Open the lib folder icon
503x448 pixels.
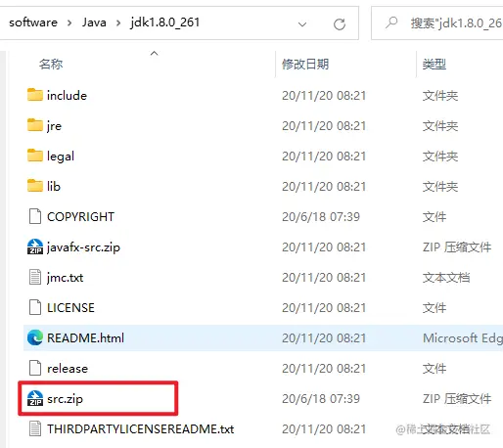(x=35, y=186)
